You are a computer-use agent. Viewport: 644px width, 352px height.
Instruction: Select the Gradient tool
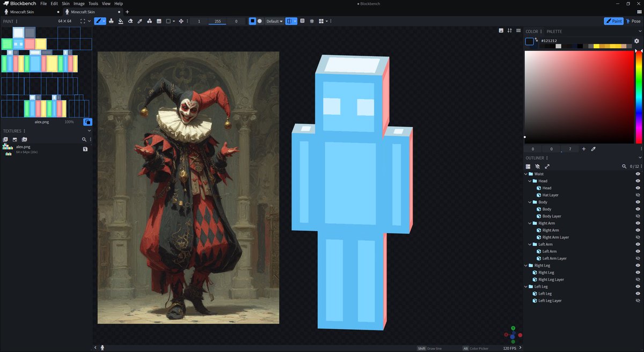[159, 21]
